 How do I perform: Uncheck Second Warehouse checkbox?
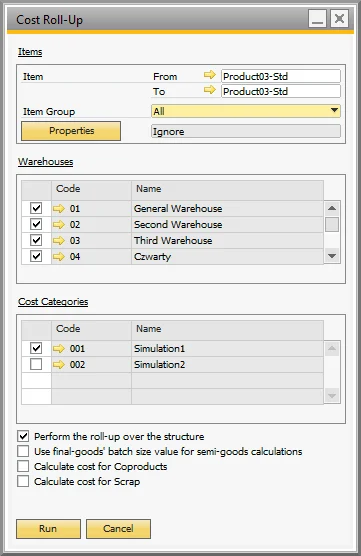(x=36, y=224)
